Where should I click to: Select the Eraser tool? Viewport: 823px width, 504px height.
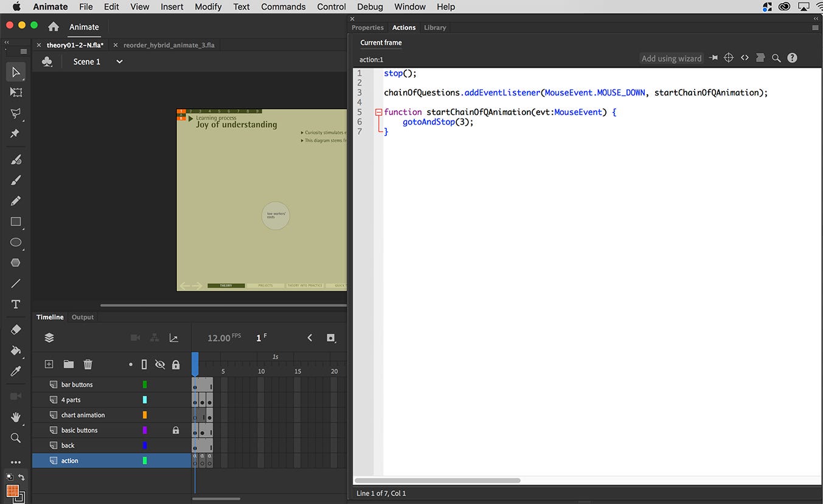coord(16,330)
